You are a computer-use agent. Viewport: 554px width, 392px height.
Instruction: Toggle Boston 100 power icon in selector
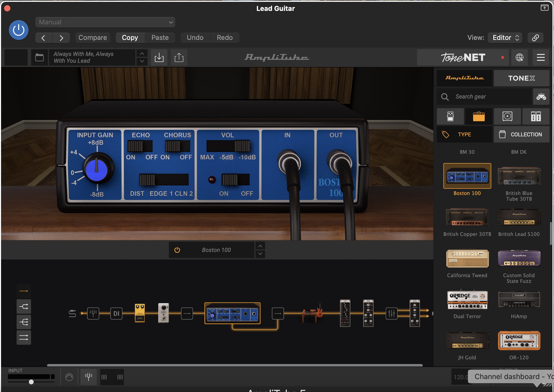[177, 250]
